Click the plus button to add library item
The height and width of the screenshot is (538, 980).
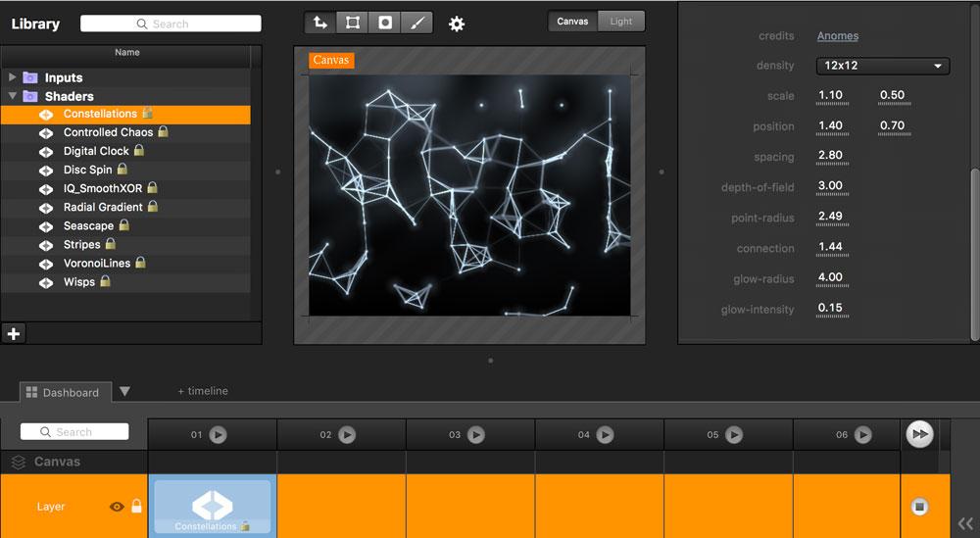(14, 333)
